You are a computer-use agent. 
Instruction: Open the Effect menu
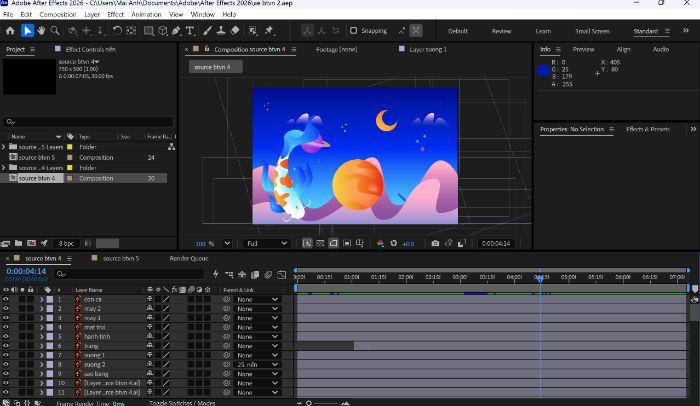click(x=115, y=14)
